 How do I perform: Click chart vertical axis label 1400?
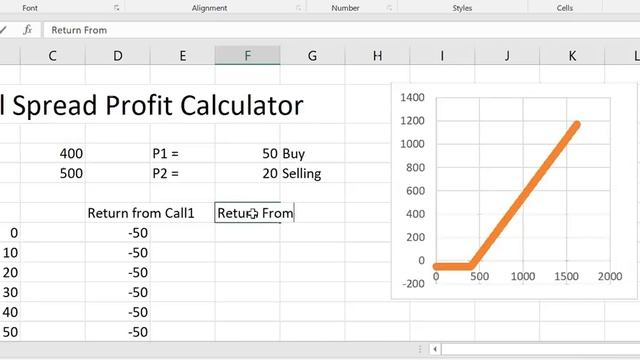pos(412,97)
